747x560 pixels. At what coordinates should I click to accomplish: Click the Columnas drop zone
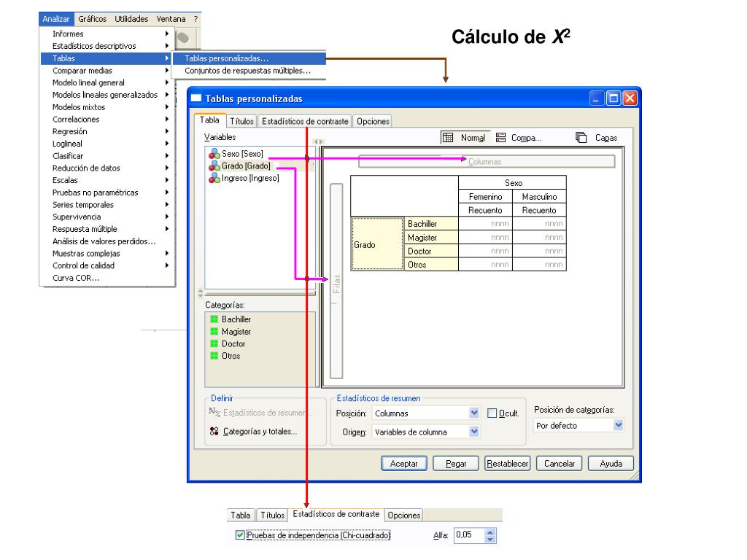click(487, 161)
